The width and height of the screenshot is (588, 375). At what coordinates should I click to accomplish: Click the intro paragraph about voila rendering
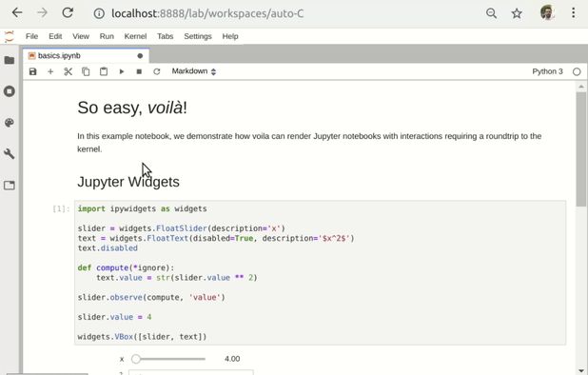tap(309, 143)
